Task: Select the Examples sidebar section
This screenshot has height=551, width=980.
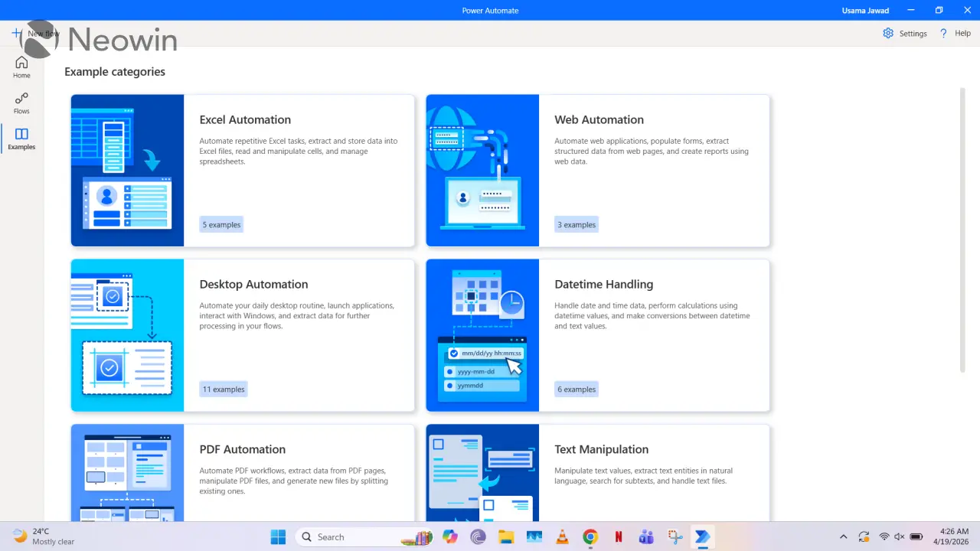Action: [x=21, y=139]
